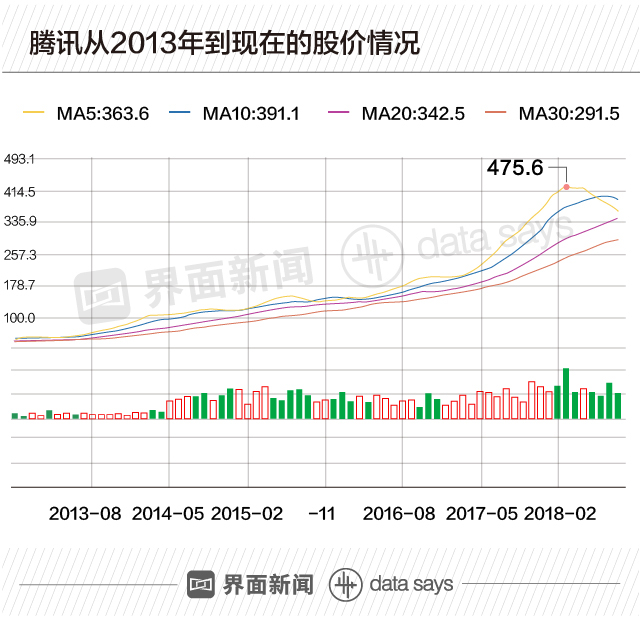Click the 2016-08 x-axis date label

[x=399, y=513]
